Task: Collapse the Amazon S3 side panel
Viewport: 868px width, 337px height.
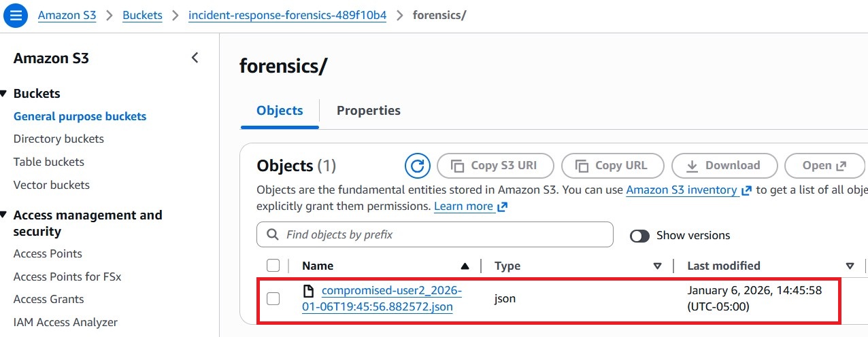Action: click(195, 58)
